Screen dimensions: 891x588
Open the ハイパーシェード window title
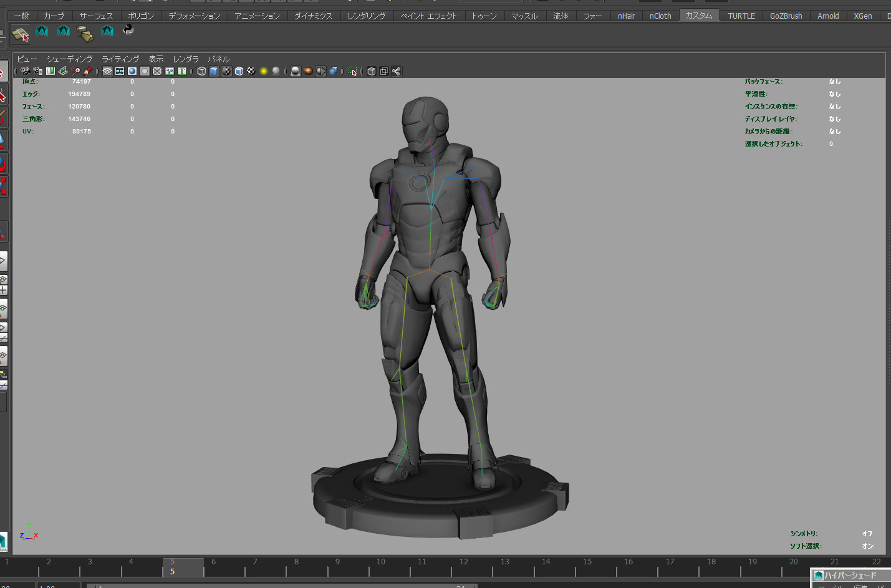850,575
